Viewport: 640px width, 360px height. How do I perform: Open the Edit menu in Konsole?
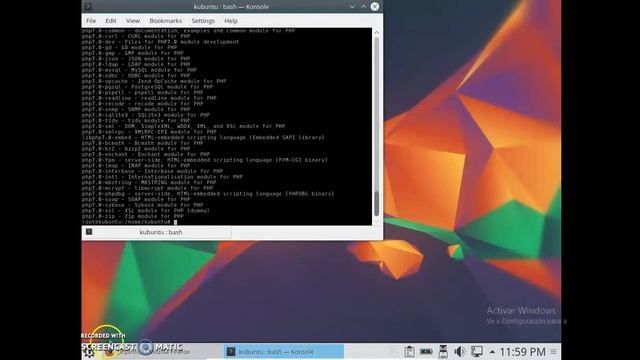tap(111, 21)
